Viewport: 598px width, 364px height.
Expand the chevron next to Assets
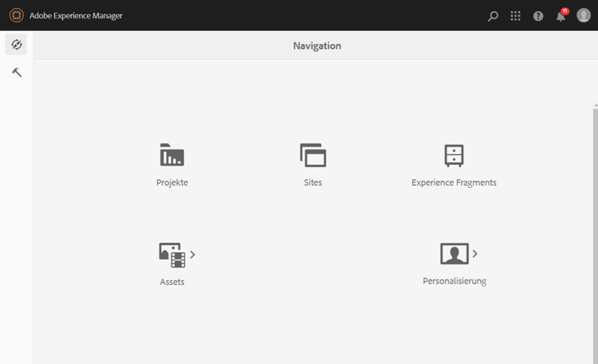pyautogui.click(x=193, y=255)
